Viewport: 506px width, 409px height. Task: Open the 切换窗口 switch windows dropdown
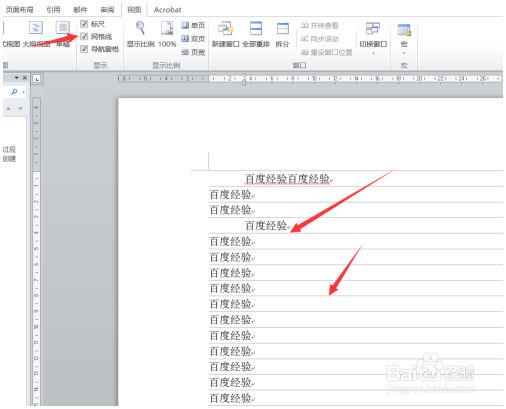373,38
